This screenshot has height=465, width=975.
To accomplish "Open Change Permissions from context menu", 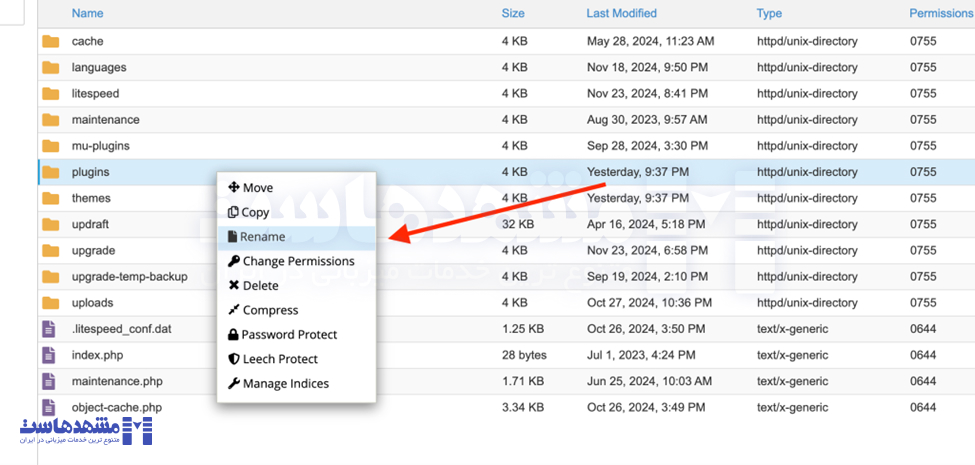I will (x=298, y=261).
